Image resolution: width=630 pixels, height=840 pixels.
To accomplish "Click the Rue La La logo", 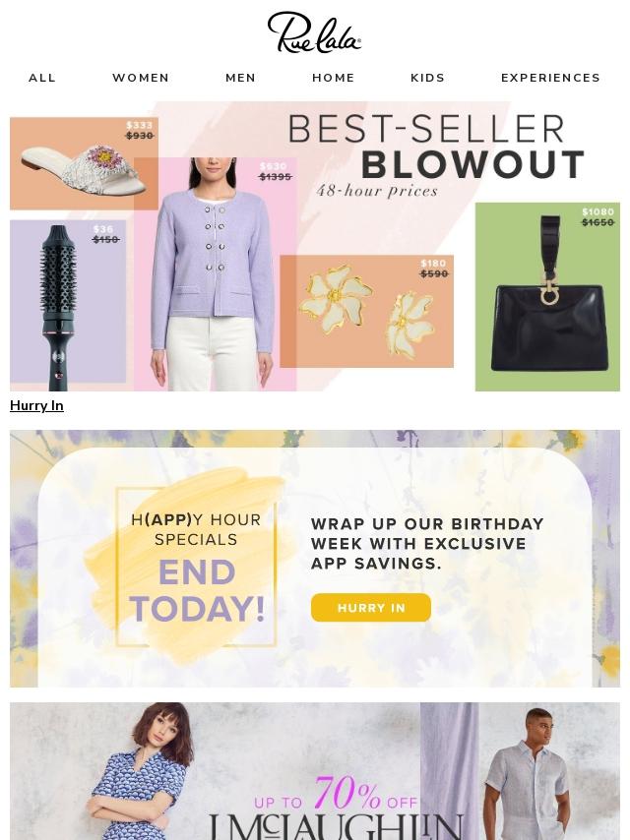I will tap(315, 33).
